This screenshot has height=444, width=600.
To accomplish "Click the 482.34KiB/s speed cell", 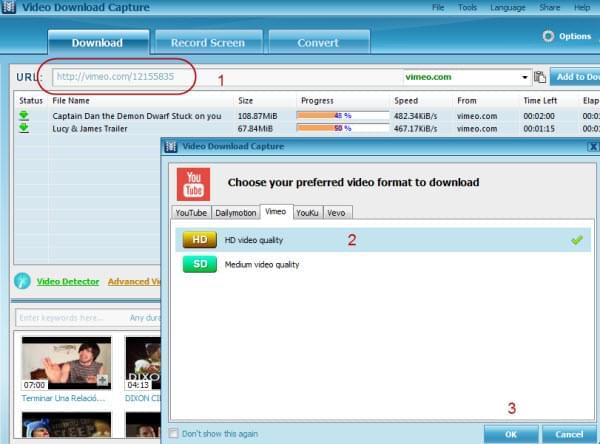I will pos(416,116).
